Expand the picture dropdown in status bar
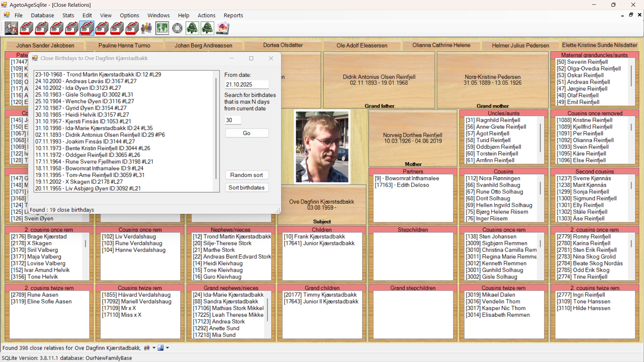Screen dimensions: 644x362 (167, 348)
